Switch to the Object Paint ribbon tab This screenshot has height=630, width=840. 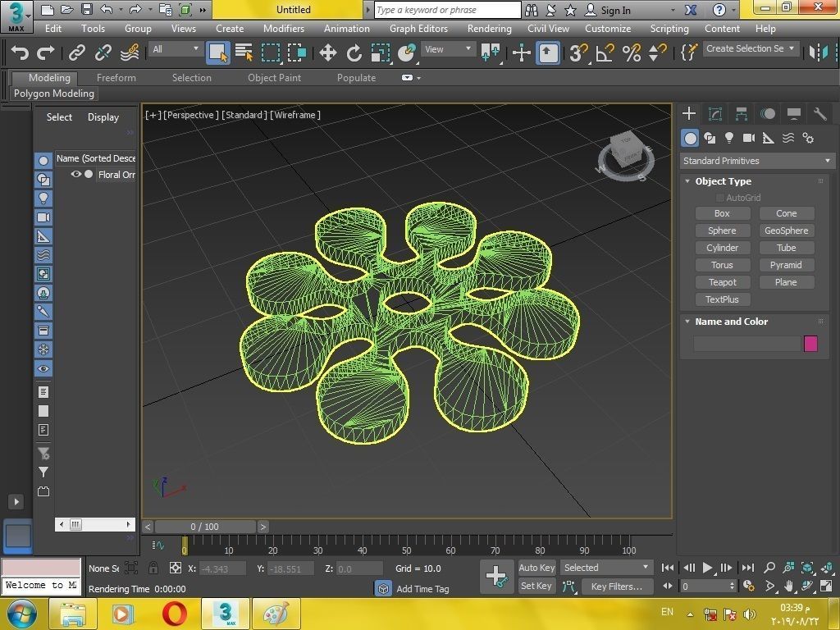(274, 78)
